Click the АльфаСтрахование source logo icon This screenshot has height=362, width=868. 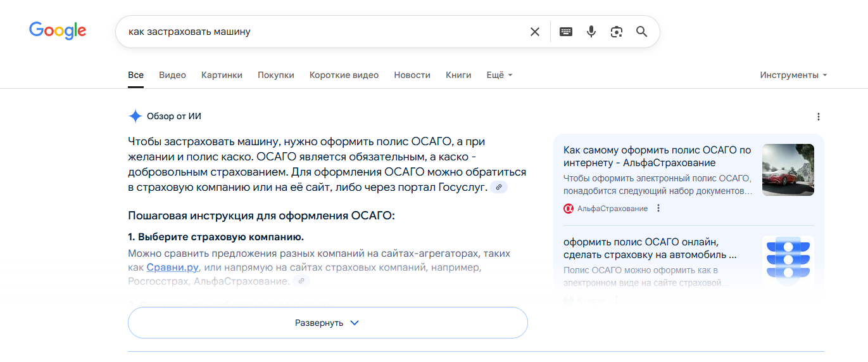(569, 209)
